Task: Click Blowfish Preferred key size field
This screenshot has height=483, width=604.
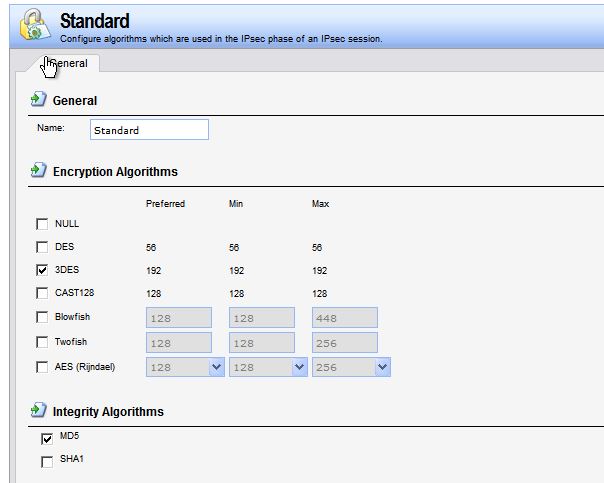Action: click(178, 317)
